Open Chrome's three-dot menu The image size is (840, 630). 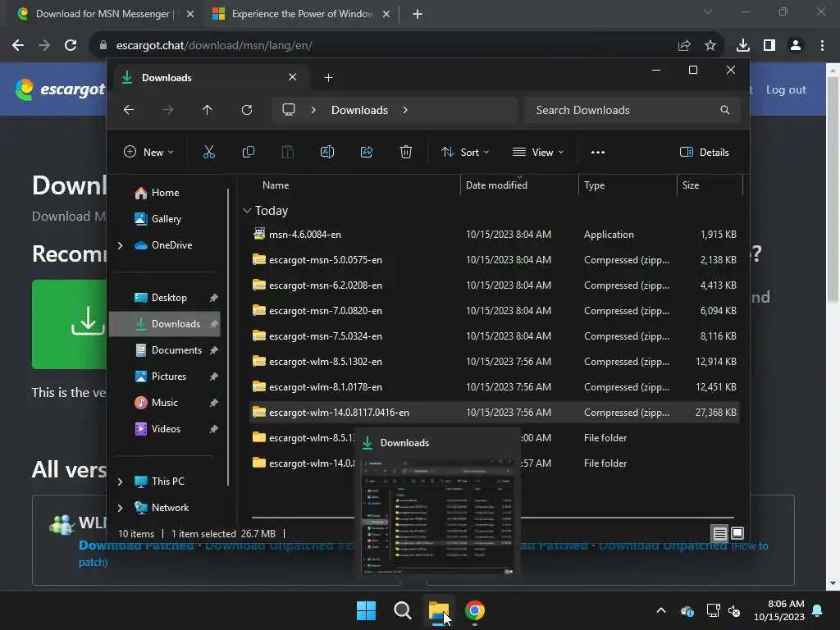click(x=822, y=46)
